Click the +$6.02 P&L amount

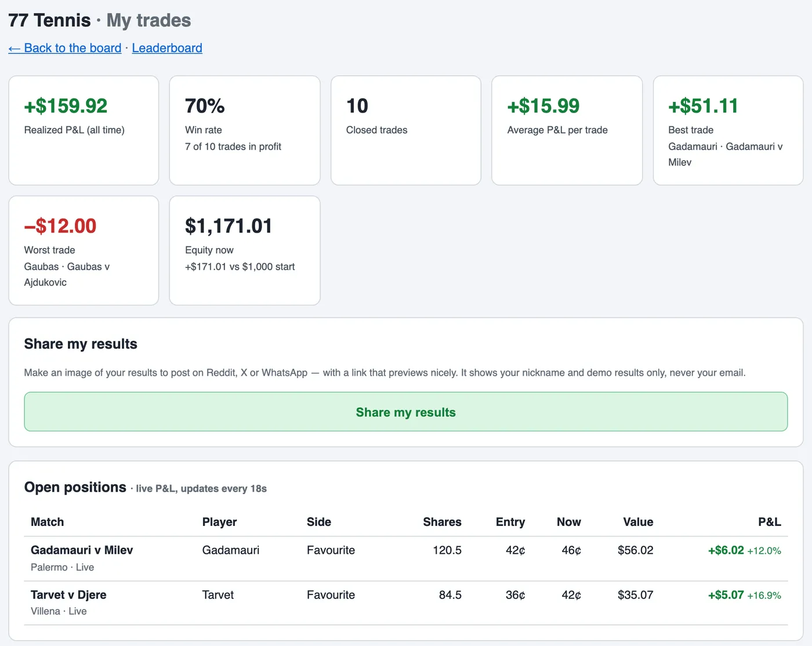click(x=726, y=550)
